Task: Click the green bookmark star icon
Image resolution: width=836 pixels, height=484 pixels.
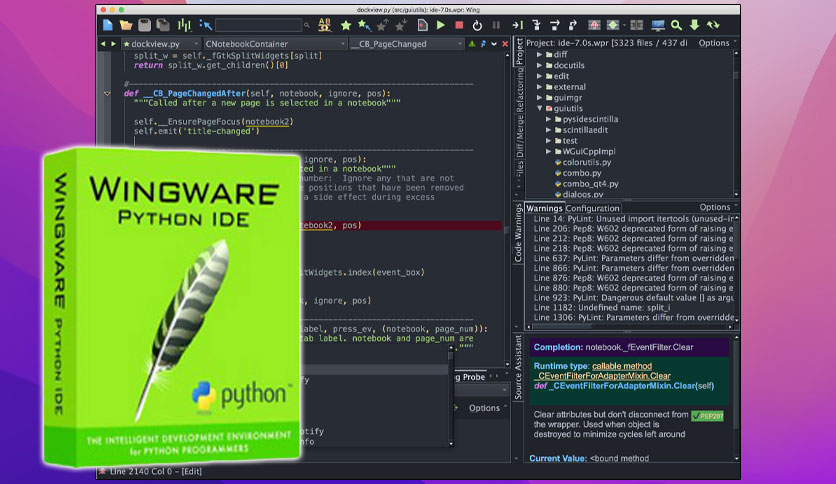Action: pyautogui.click(x=346, y=25)
